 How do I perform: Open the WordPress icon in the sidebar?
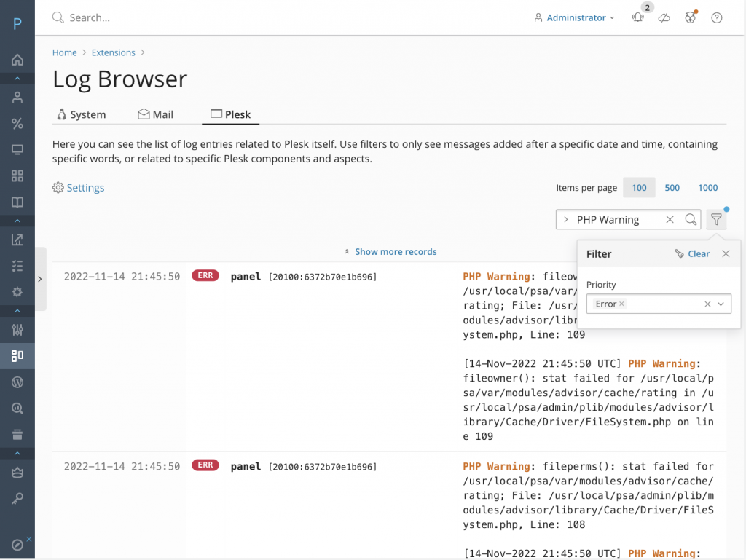click(x=17, y=382)
